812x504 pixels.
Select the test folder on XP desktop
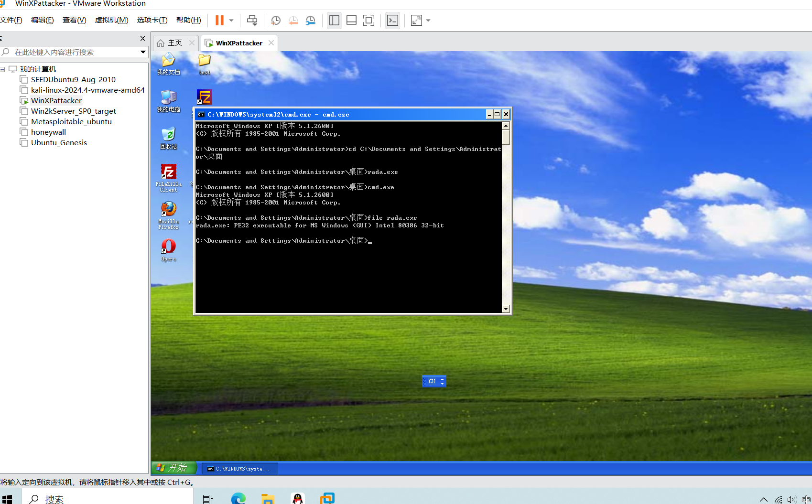point(205,64)
